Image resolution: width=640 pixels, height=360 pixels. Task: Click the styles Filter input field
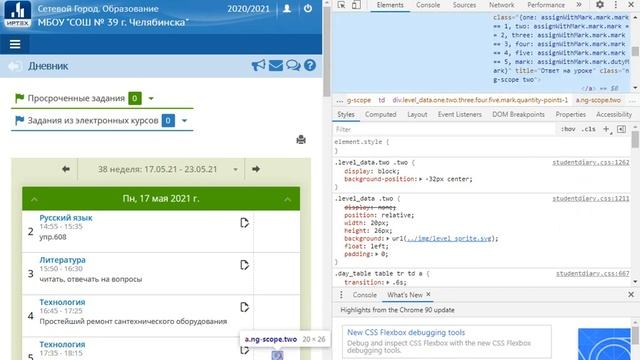tap(445, 129)
